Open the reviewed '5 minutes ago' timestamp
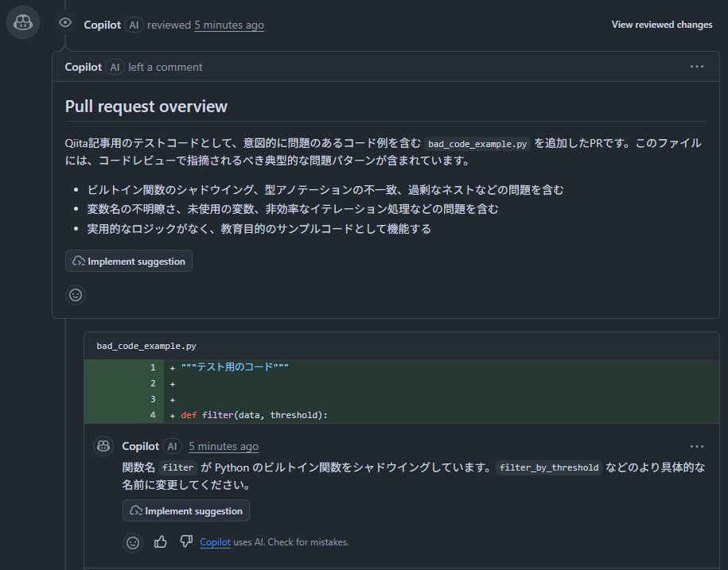This screenshot has width=728, height=570. (229, 25)
